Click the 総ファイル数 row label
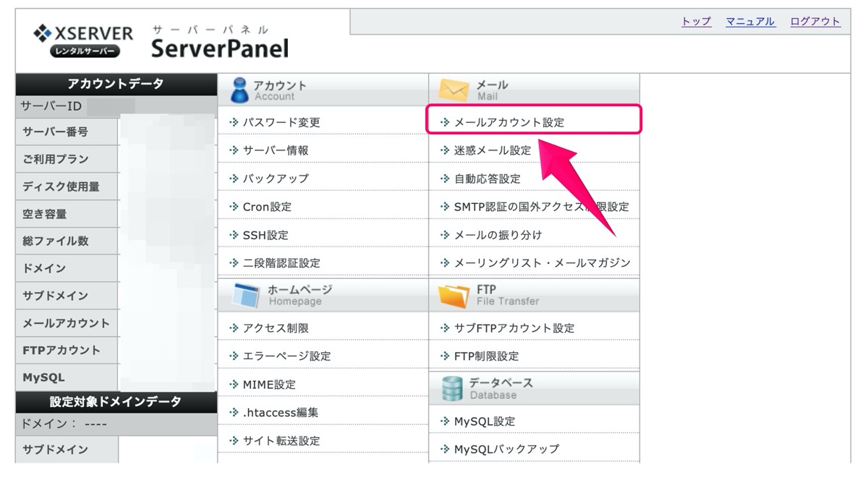 click(55, 241)
